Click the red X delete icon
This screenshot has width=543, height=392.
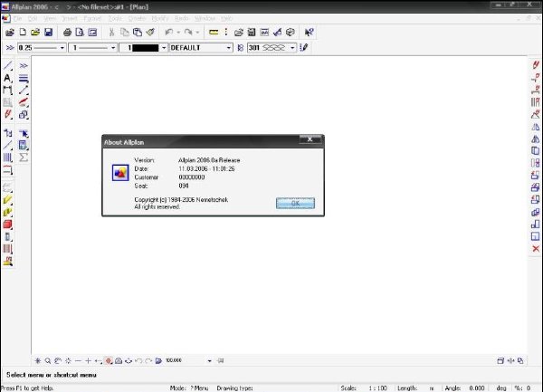point(536,249)
